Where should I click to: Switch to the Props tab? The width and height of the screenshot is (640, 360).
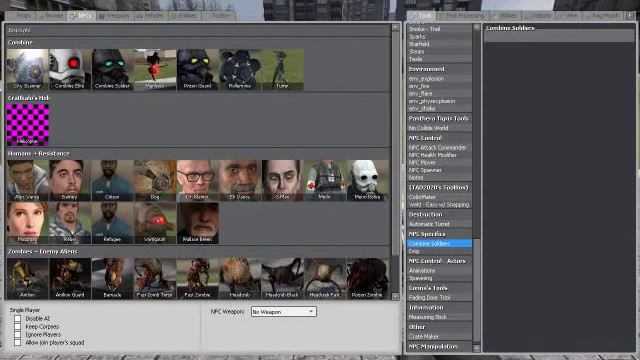[21, 16]
